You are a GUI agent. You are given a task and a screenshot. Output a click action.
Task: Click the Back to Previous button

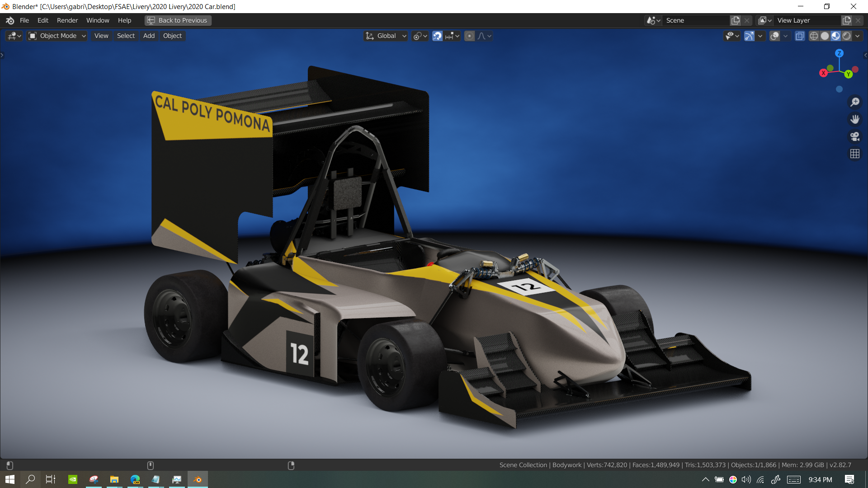pos(178,20)
